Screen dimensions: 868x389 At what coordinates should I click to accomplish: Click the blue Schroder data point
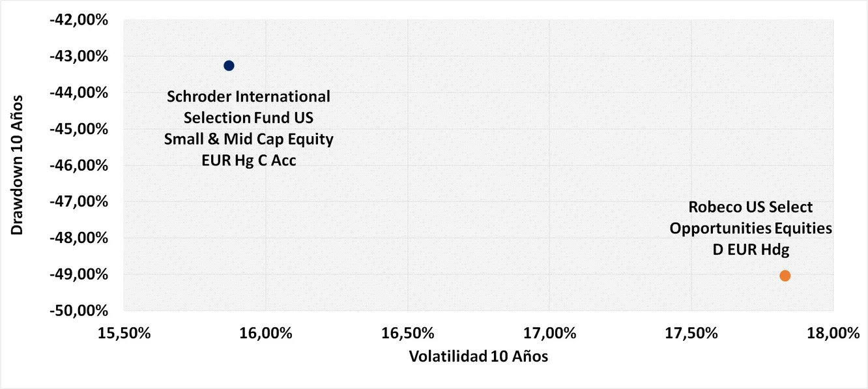tap(229, 65)
